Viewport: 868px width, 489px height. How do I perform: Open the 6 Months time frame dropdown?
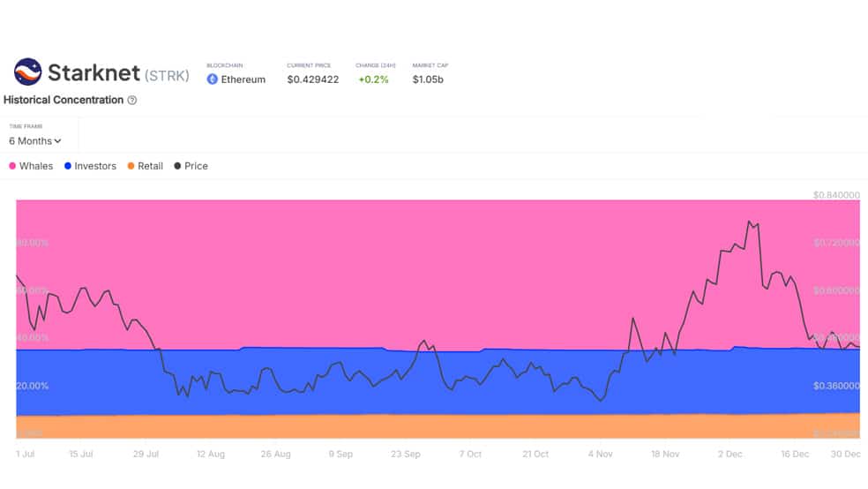click(35, 140)
